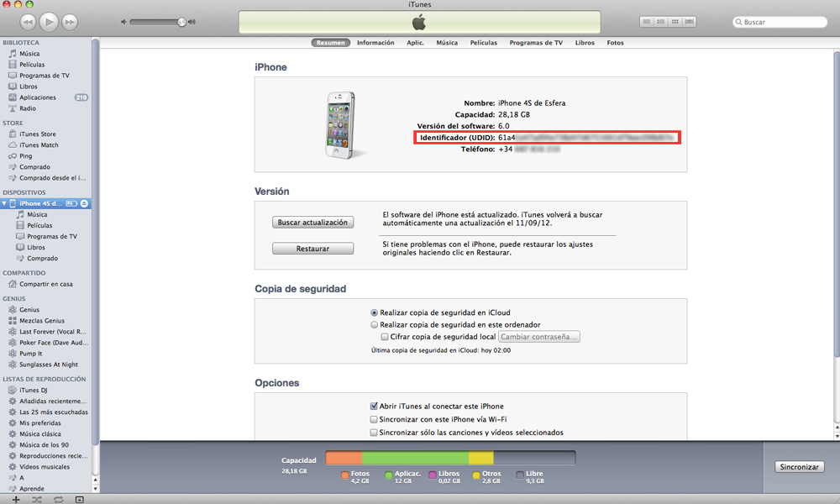
Task: Select the Aplic. tab
Action: (415, 43)
